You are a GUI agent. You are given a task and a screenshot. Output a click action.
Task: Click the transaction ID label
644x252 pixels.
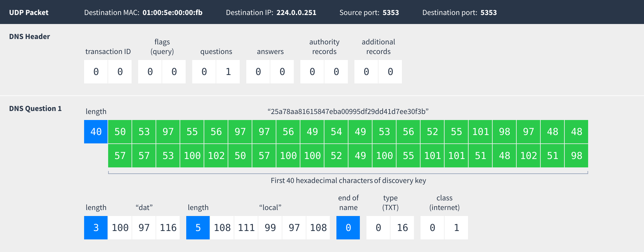(108, 52)
